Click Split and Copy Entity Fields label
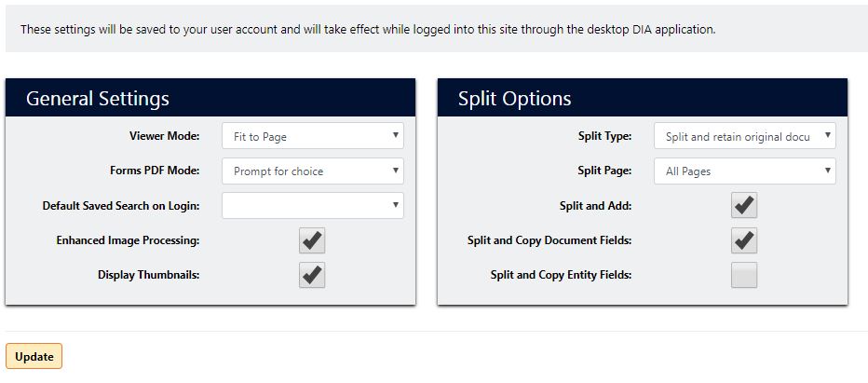 (561, 275)
